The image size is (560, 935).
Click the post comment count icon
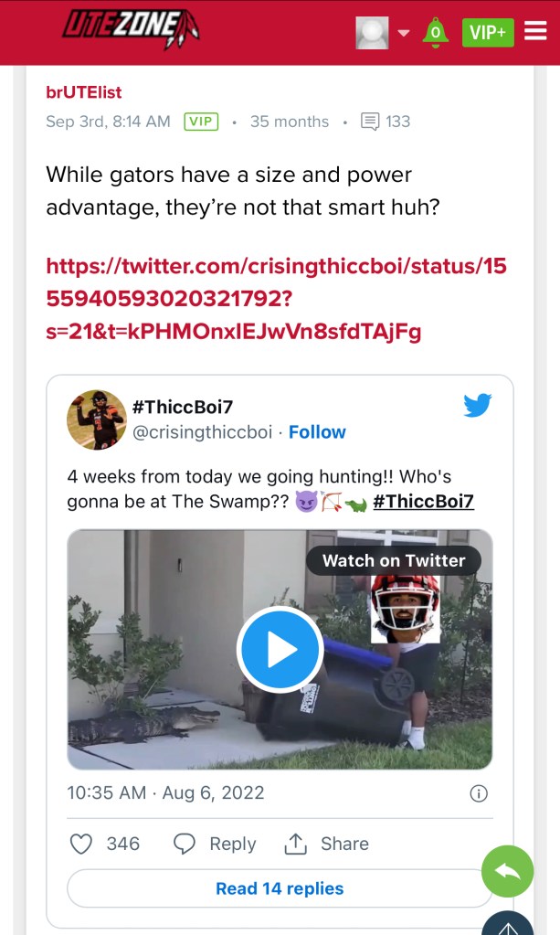click(x=370, y=122)
